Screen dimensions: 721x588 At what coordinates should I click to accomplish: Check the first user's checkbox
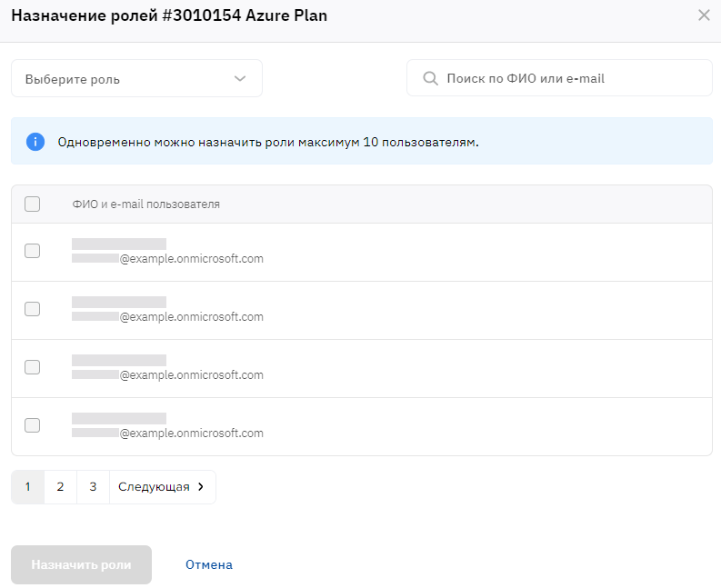33,251
